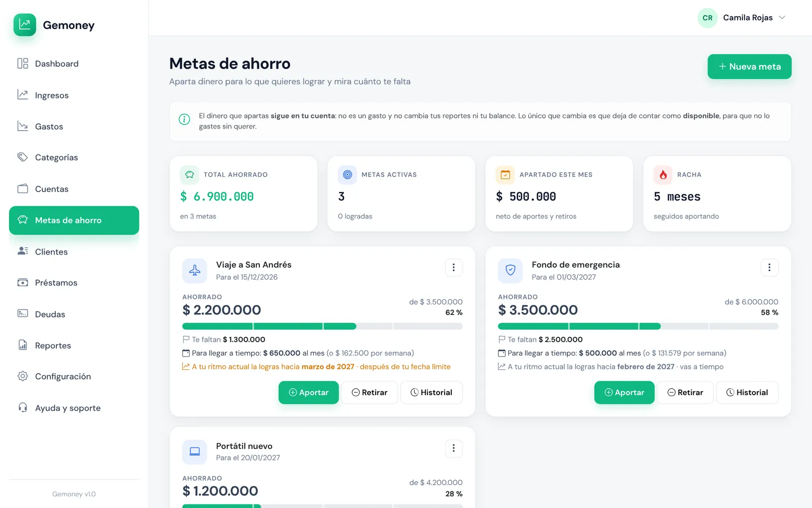Click the Ingresos chart icon
This screenshot has height=508, width=812.
pos(23,95)
